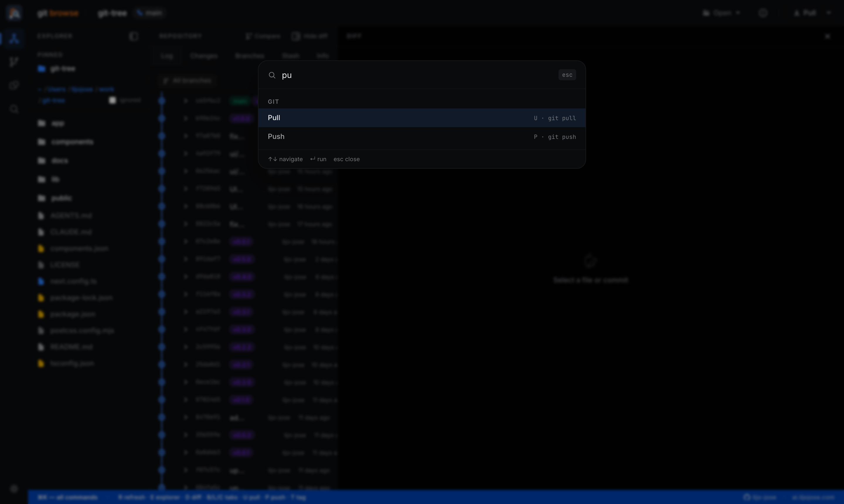Switch to the Info tab
844x504 pixels.
click(323, 56)
